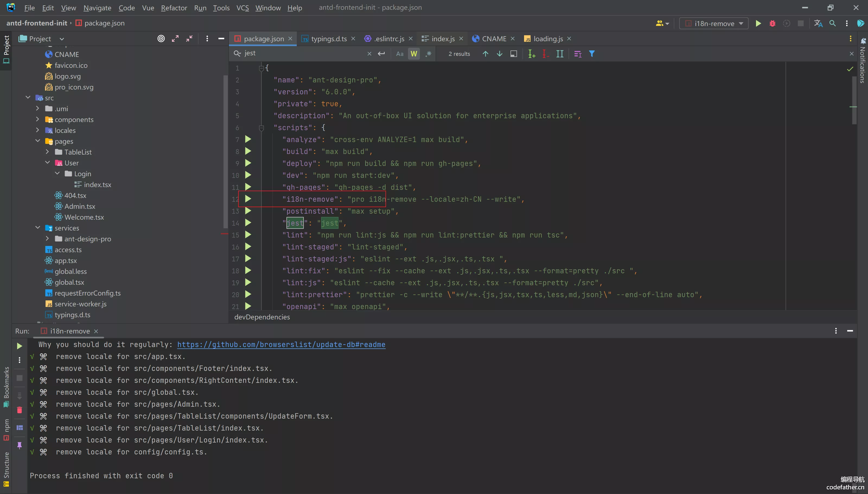Switch to the typings.d.ts tab
The image size is (868, 494).
tap(328, 39)
